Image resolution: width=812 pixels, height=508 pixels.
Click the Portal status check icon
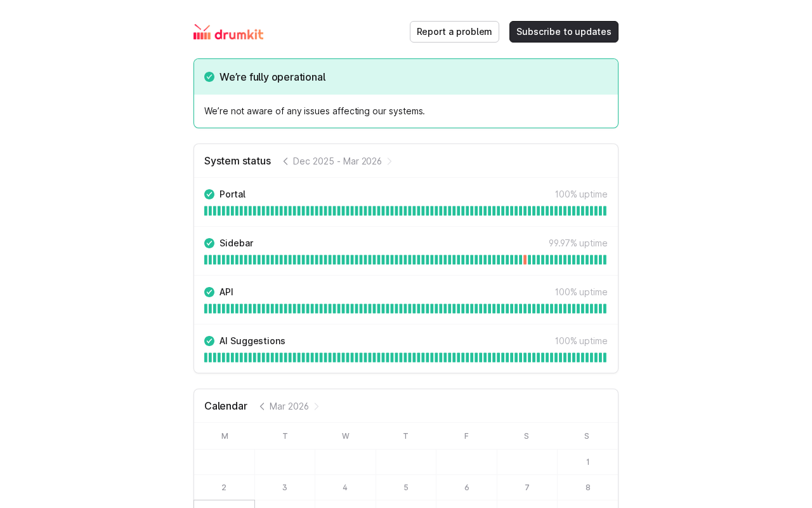pos(209,194)
